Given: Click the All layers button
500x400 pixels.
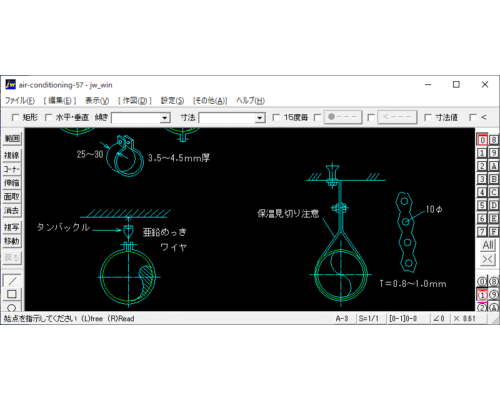Looking at the screenshot, I should [x=488, y=245].
